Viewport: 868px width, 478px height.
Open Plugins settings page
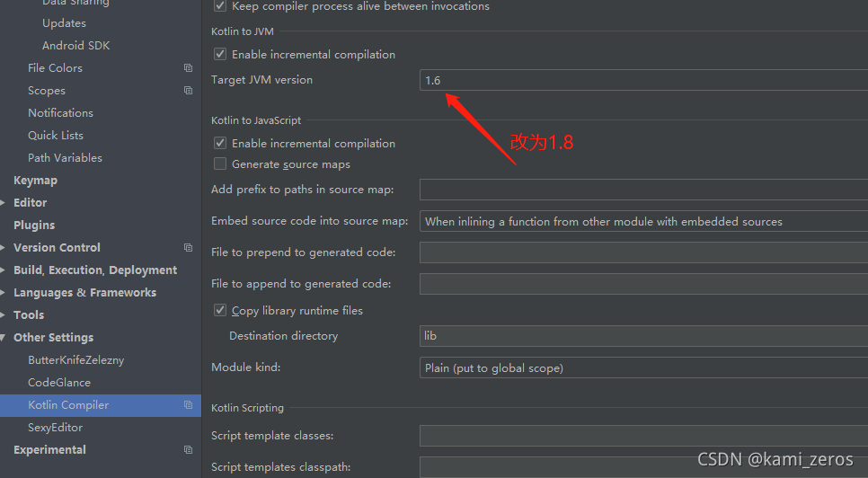tap(34, 226)
